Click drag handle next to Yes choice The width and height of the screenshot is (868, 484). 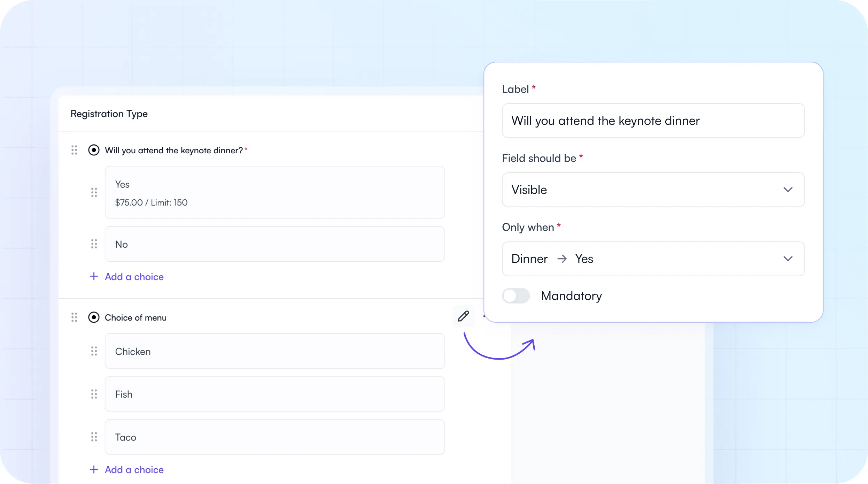pyautogui.click(x=94, y=192)
